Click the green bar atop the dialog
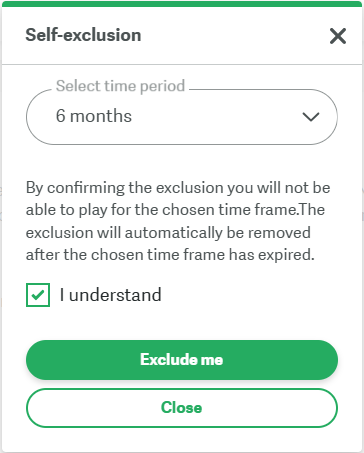Screen dimensions: 364x453 (182, 4)
